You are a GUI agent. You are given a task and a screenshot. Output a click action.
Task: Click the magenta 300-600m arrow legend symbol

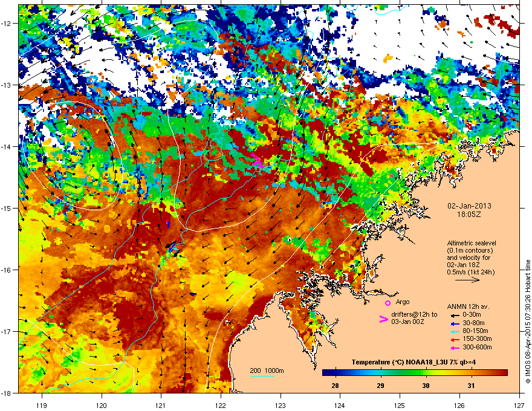point(454,348)
